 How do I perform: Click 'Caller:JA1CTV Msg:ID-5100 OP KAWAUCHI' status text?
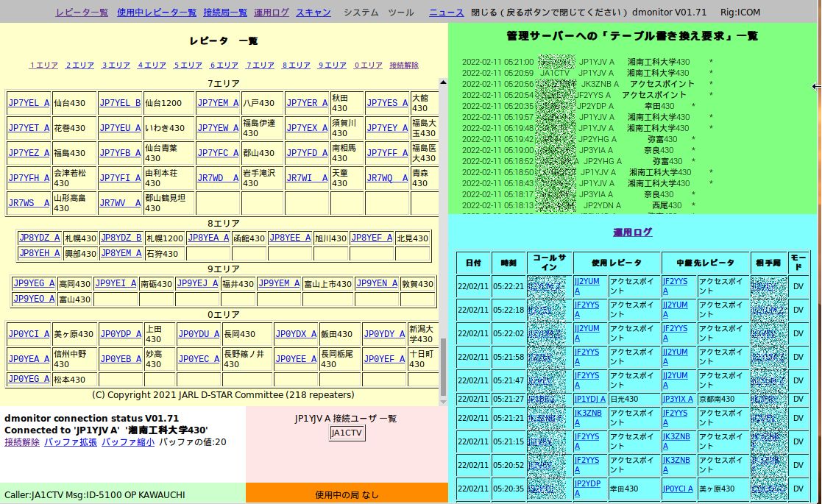click(x=94, y=494)
